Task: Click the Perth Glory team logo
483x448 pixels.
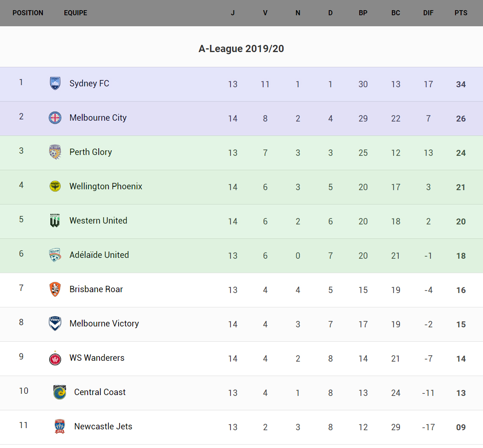Action: click(x=55, y=152)
